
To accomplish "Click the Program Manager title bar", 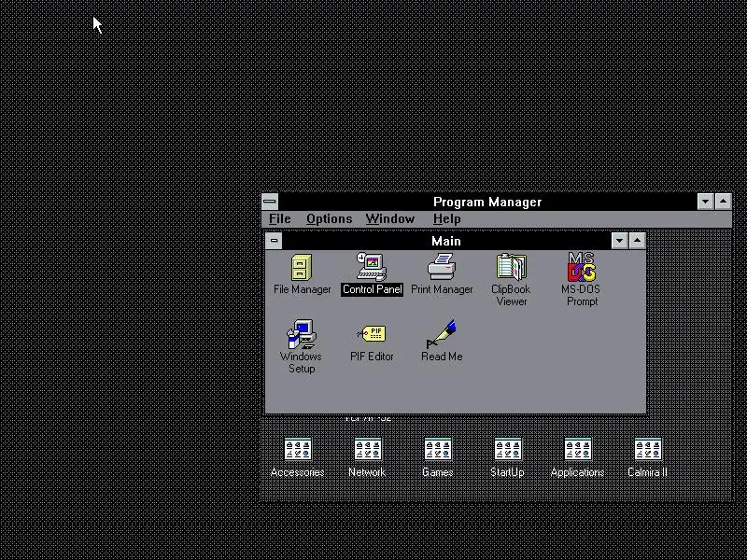I will point(487,202).
